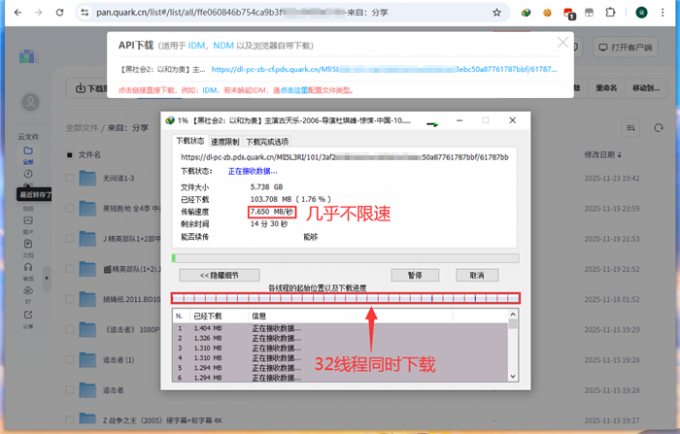Viewport: 680px width, 434px height.
Task: Check the J精英部队1+2 folder checkbox
Action: (69, 239)
